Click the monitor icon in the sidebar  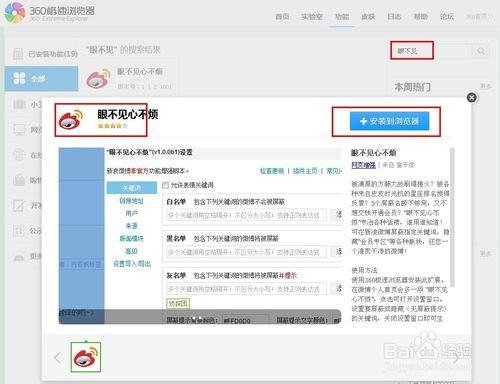click(x=19, y=129)
